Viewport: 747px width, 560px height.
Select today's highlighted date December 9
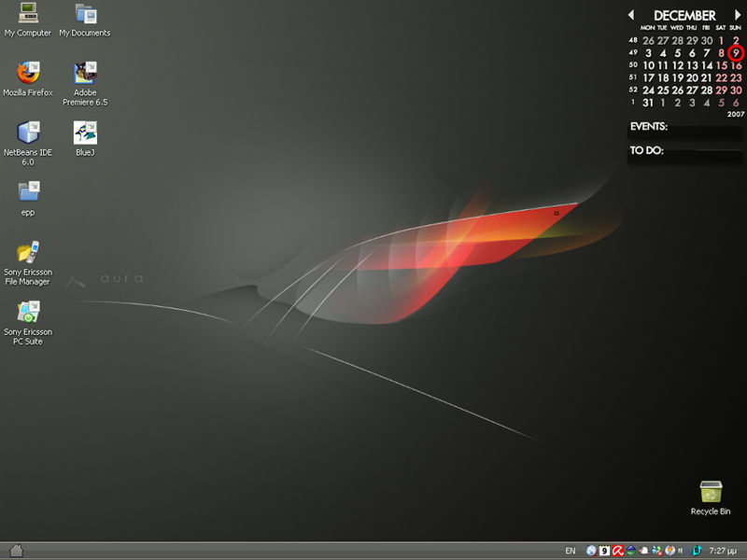click(x=736, y=53)
